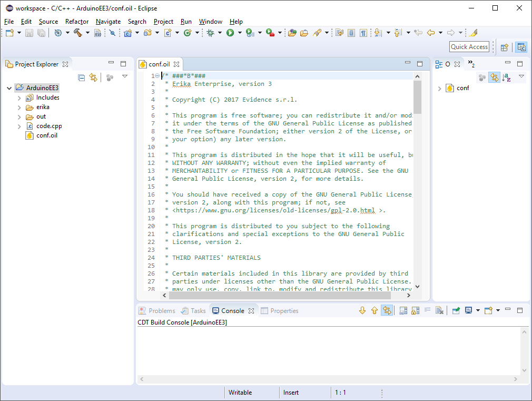The height and width of the screenshot is (401, 532).
Task: Toggle Pin Console button
Action: click(456, 310)
